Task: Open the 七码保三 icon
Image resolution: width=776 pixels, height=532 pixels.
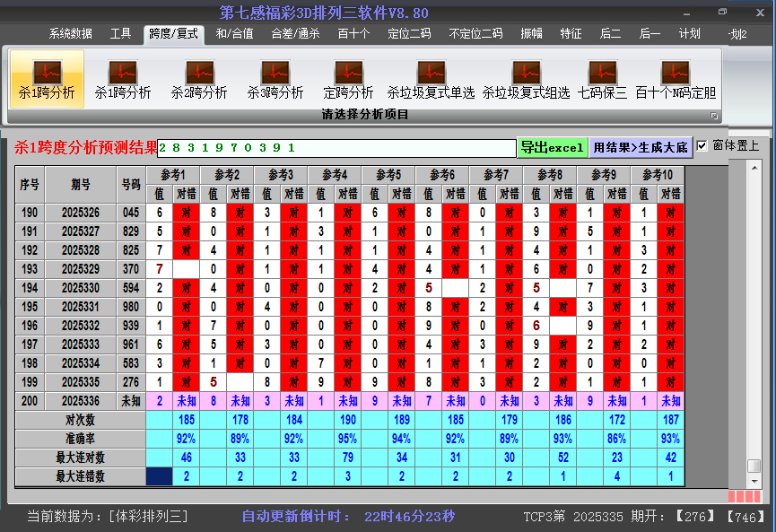Action: coord(602,73)
